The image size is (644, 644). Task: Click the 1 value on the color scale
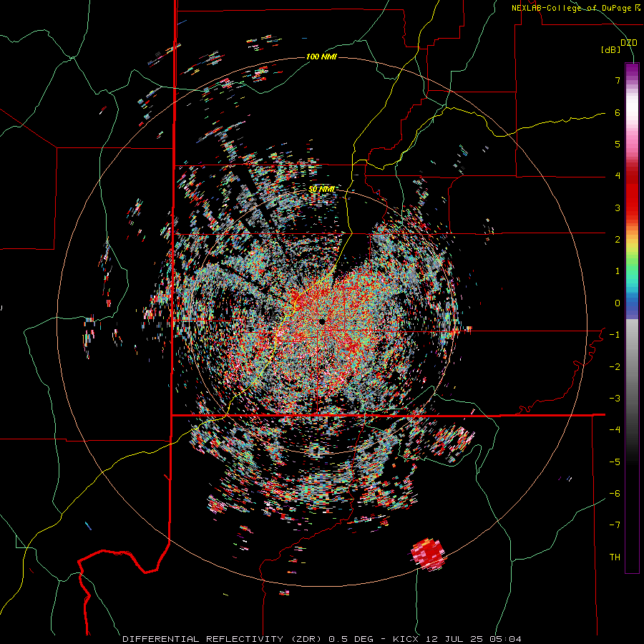(618, 271)
